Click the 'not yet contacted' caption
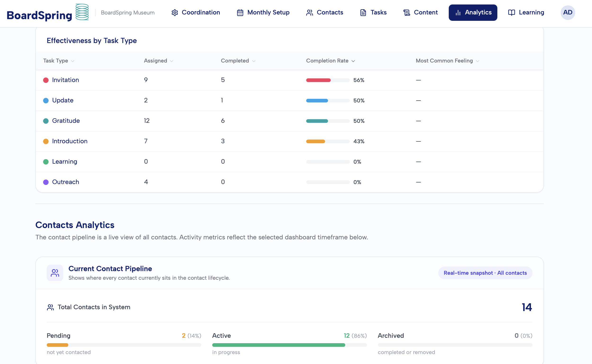The width and height of the screenshot is (592, 364). click(x=69, y=352)
